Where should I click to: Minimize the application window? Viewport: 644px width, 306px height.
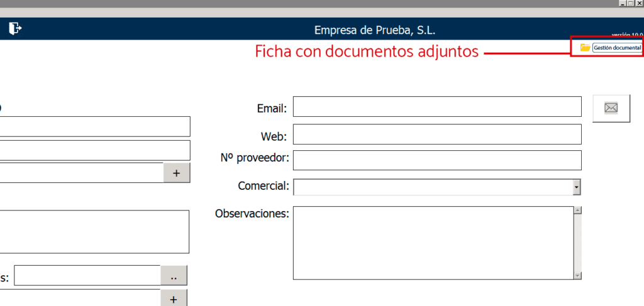pos(622,4)
